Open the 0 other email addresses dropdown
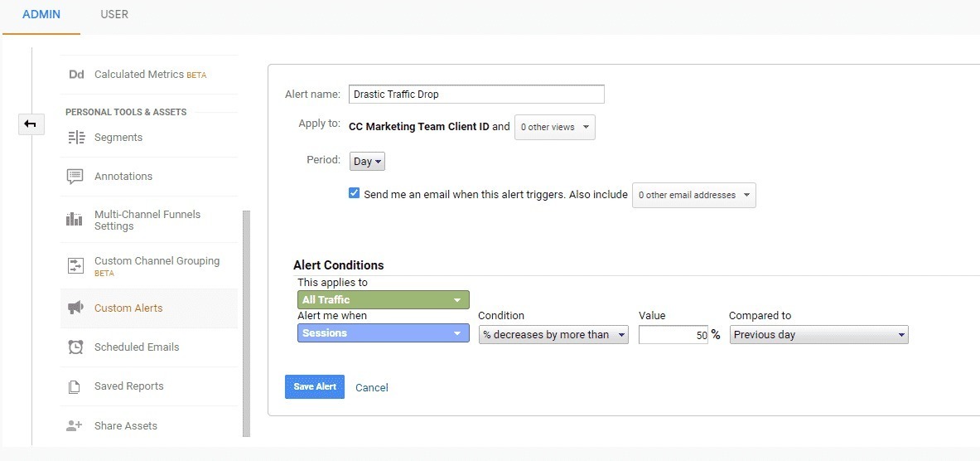 693,195
